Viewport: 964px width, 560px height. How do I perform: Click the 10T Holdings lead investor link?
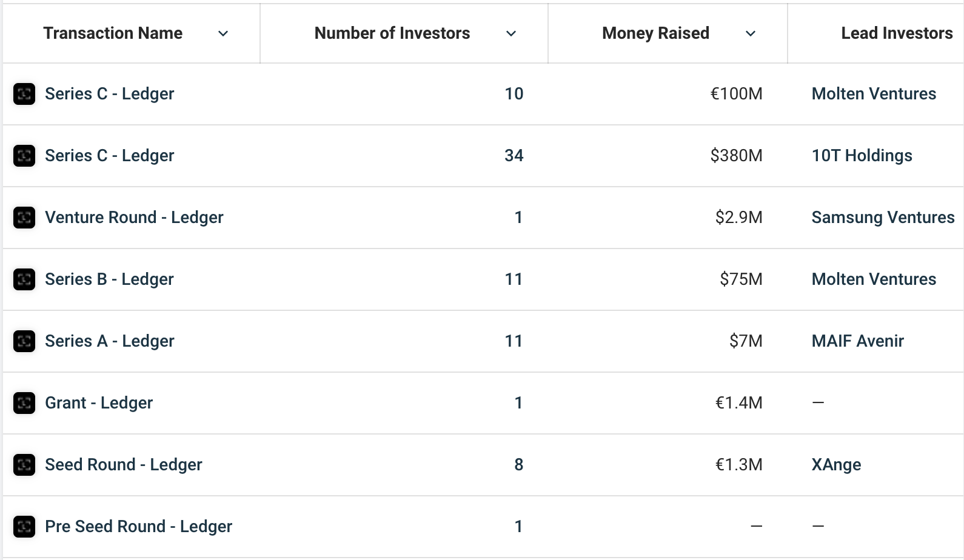click(x=862, y=156)
